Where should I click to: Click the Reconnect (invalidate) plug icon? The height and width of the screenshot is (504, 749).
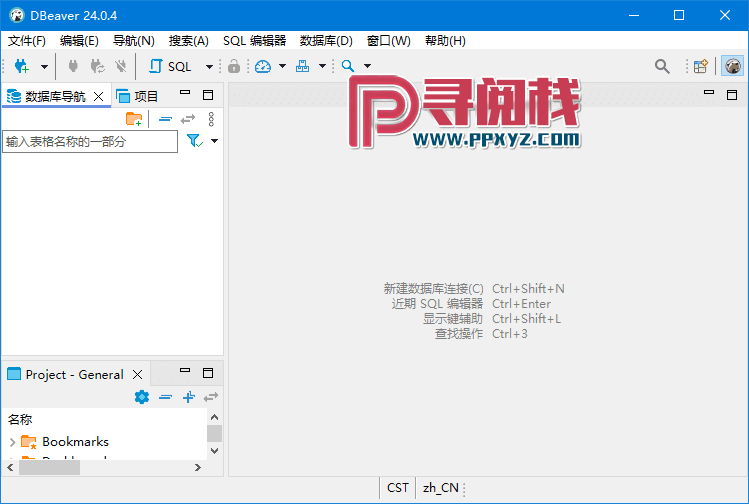[97, 66]
